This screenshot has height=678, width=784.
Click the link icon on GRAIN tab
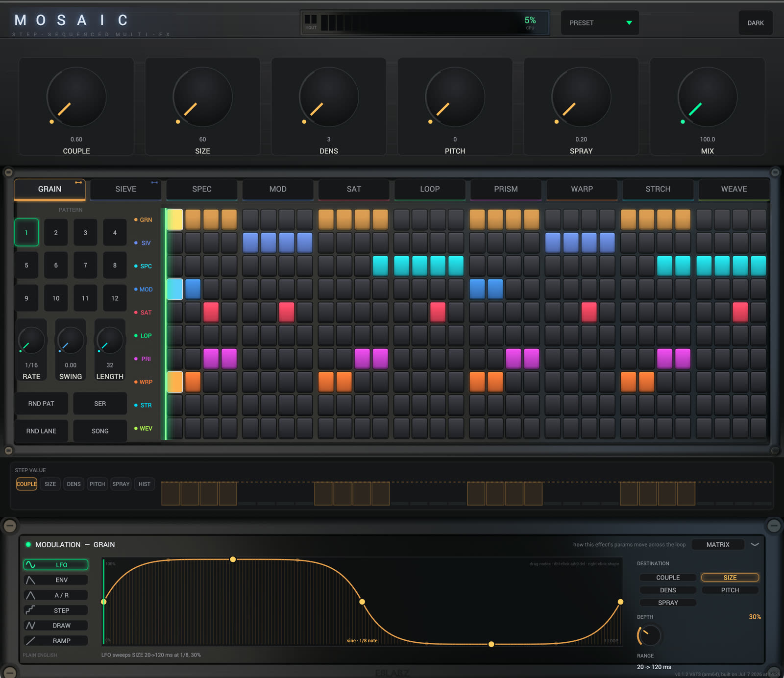tap(78, 182)
